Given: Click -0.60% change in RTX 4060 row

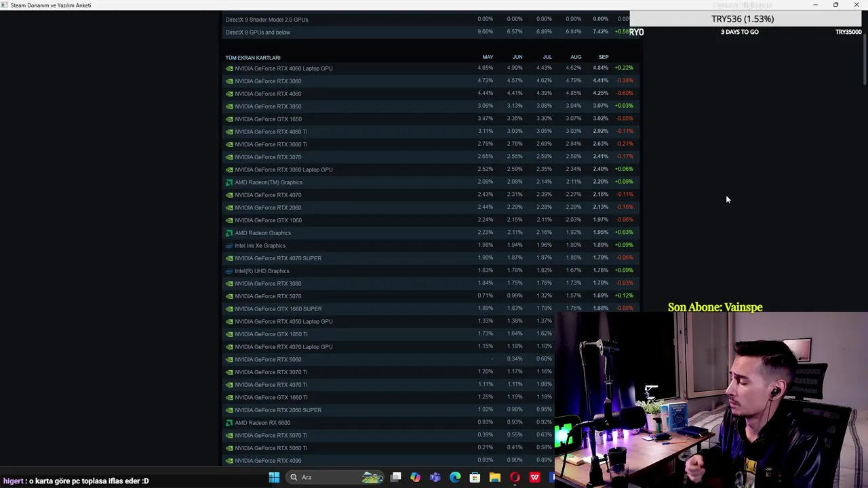Looking at the screenshot, I should tap(624, 94).
